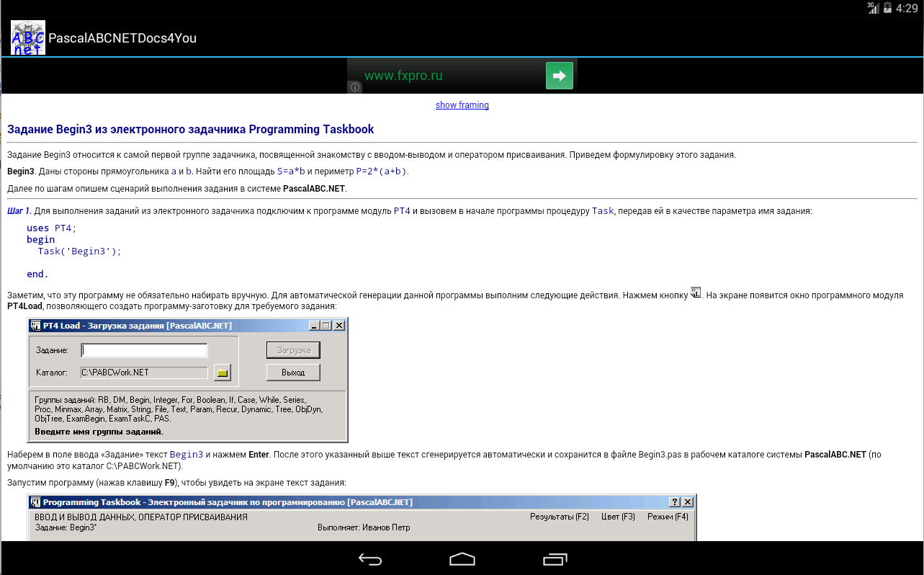Click the Programming Taskbook window title bar icon
This screenshot has width=924, height=575.
pos(35,502)
